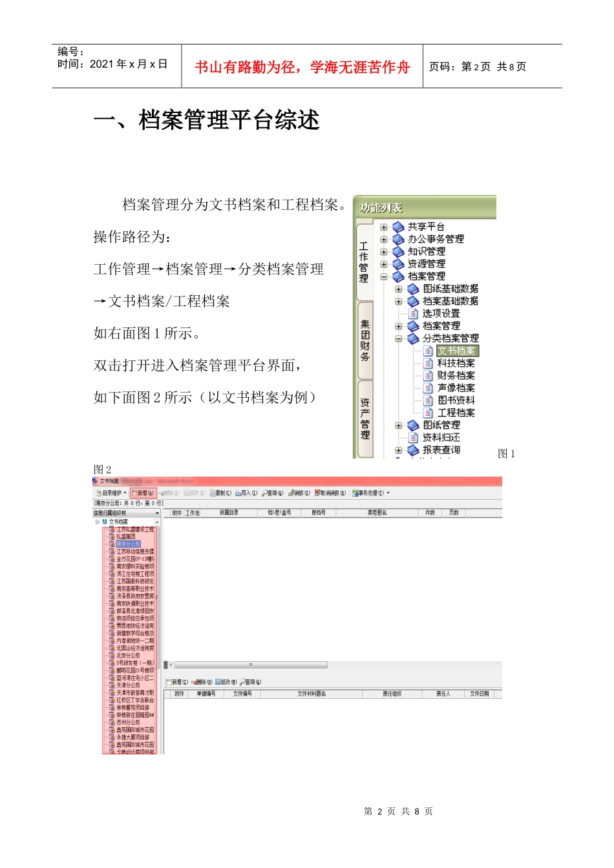Open the 信息归属组织树 dropdown

pyautogui.click(x=157, y=513)
